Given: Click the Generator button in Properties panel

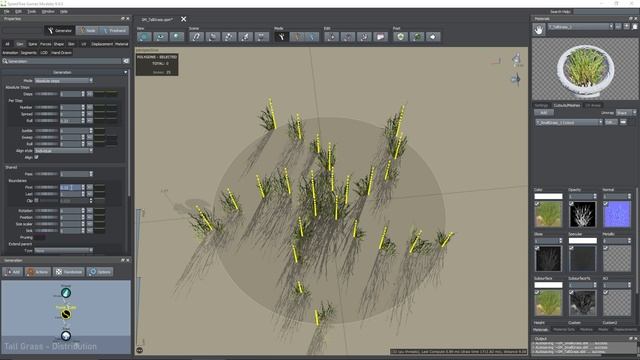Looking at the screenshot, I should [x=60, y=30].
